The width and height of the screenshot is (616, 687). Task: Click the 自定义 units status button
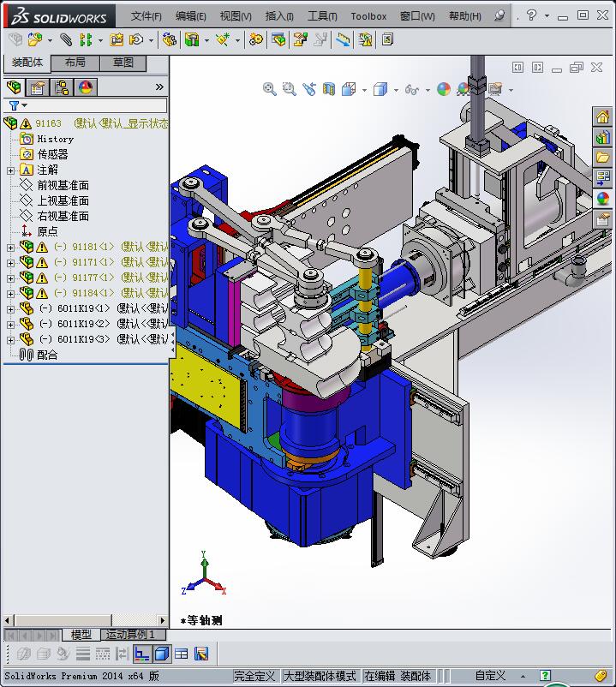[x=491, y=676]
